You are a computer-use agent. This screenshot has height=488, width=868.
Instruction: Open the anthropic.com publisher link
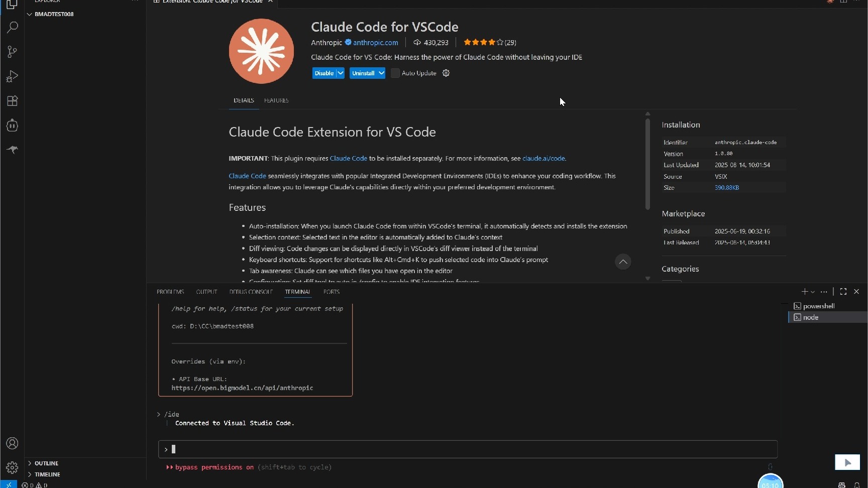375,43
